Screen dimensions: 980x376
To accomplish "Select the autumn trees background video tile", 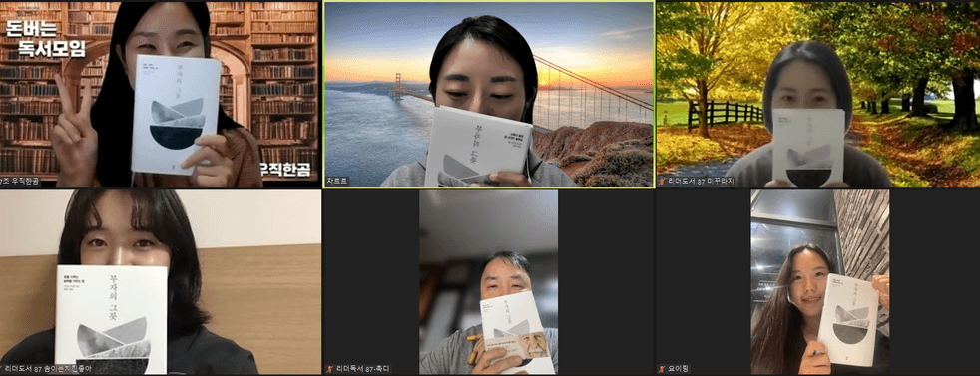I will coord(818,94).
